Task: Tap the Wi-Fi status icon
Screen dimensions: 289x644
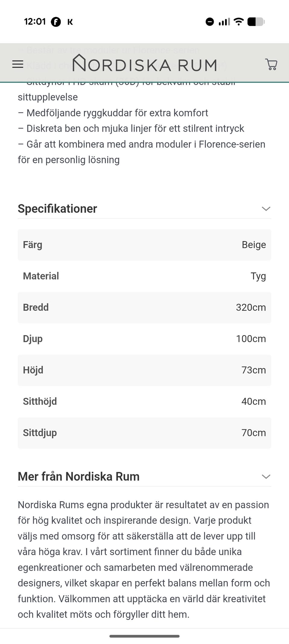Action: [x=238, y=22]
